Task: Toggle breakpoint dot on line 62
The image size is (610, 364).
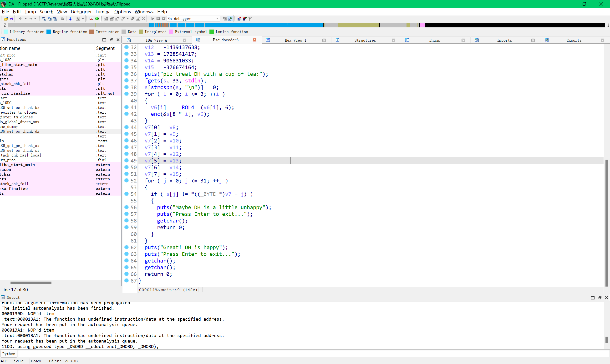Action: point(127,247)
